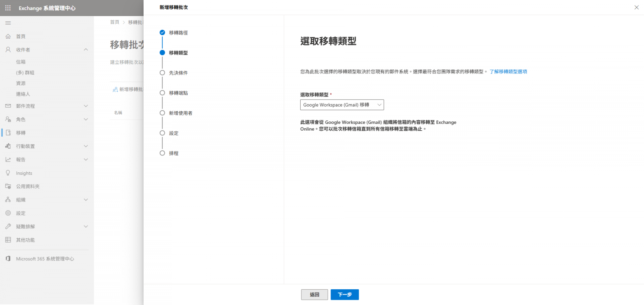644x305 pixels.
Task: Click the Microsoft 365 office icon
Action: click(8, 258)
